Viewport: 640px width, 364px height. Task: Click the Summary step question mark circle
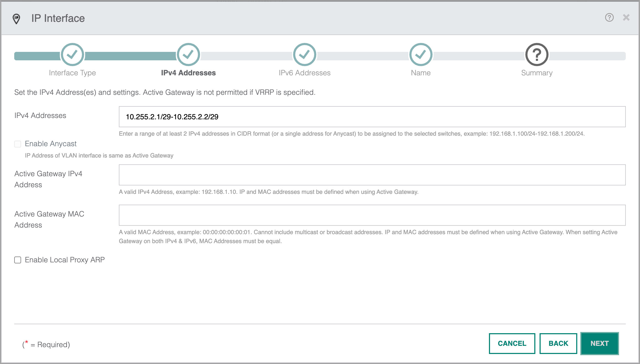point(537,55)
